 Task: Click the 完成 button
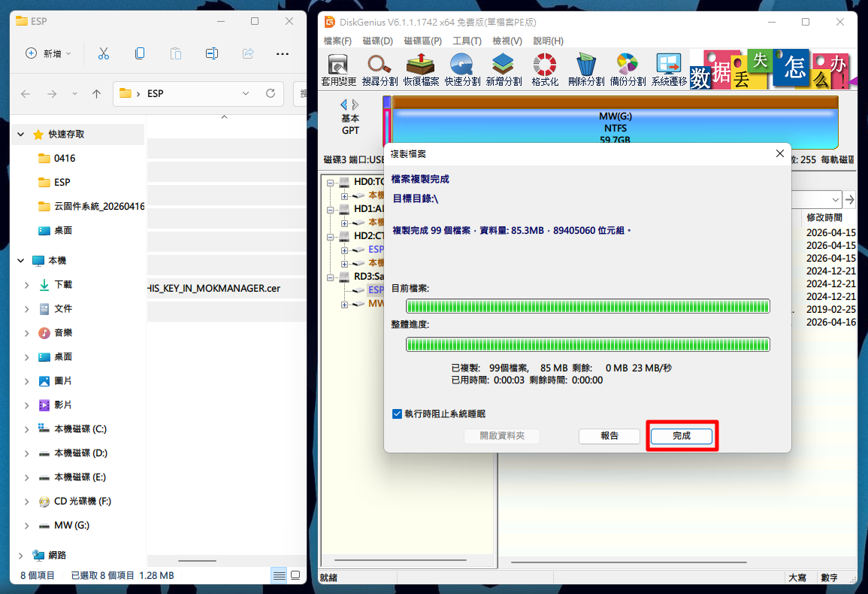(x=682, y=436)
